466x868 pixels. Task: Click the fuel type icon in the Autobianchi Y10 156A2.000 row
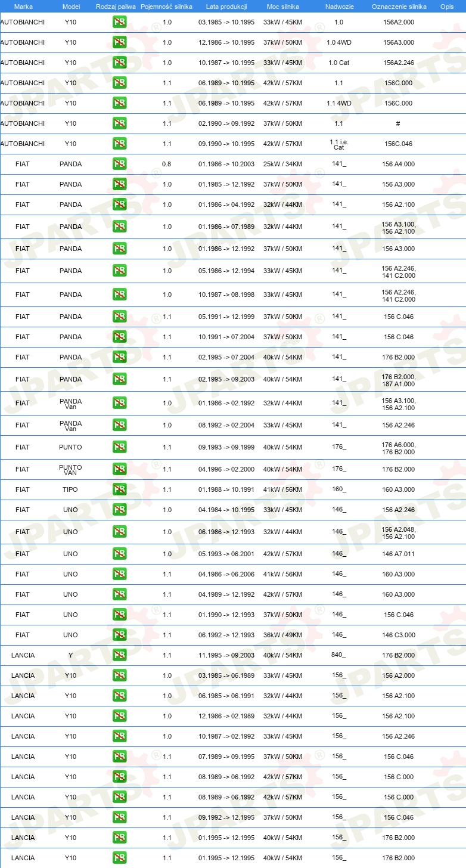click(x=119, y=22)
